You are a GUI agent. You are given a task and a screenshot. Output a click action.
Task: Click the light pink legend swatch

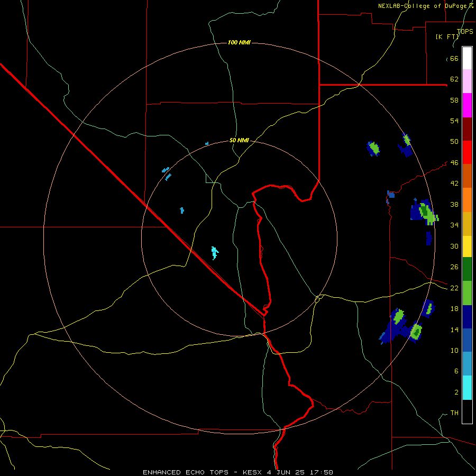[467, 81]
